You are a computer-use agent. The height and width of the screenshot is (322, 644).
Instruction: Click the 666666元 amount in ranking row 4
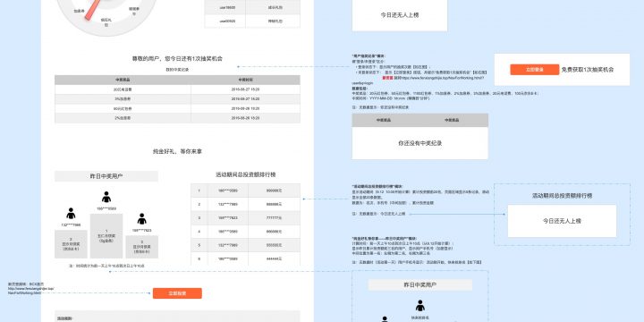coord(274,232)
